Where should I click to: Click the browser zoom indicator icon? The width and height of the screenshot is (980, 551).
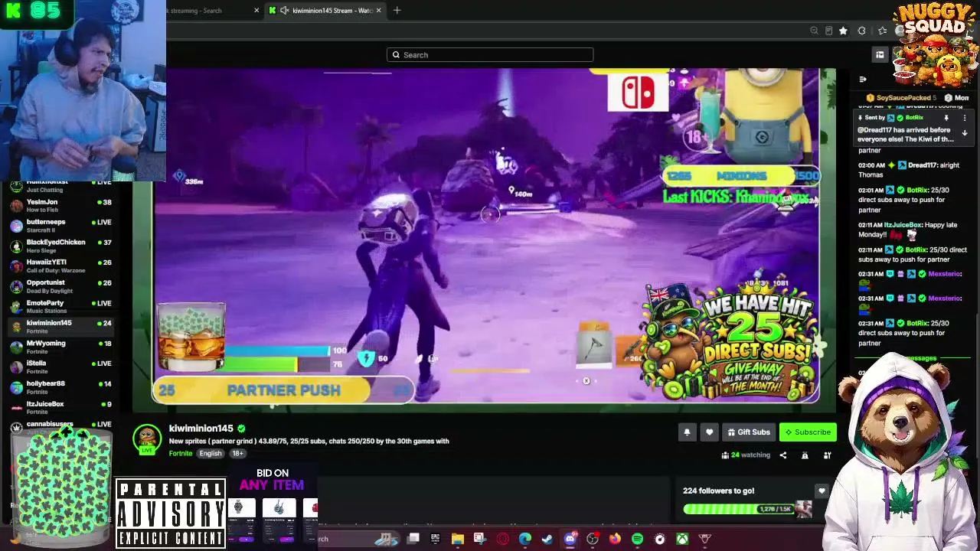tap(814, 31)
